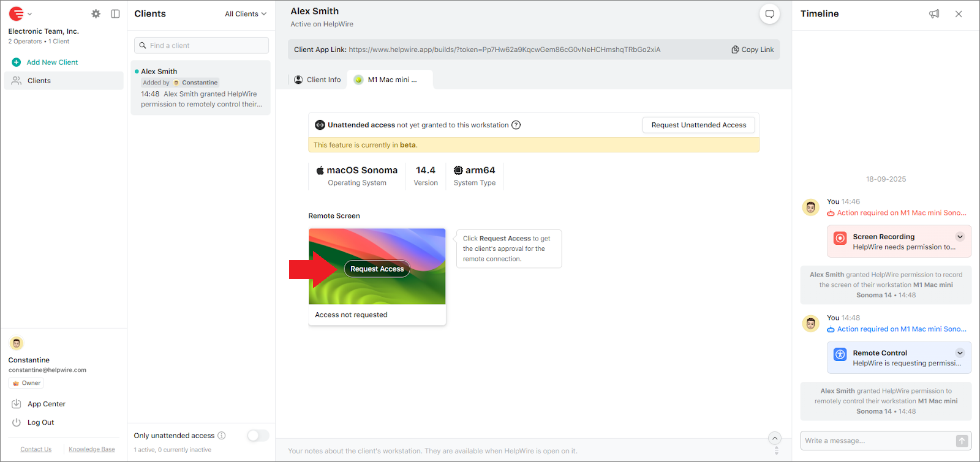Click the unattended access help question icon
This screenshot has height=462, width=980.
pyautogui.click(x=516, y=125)
